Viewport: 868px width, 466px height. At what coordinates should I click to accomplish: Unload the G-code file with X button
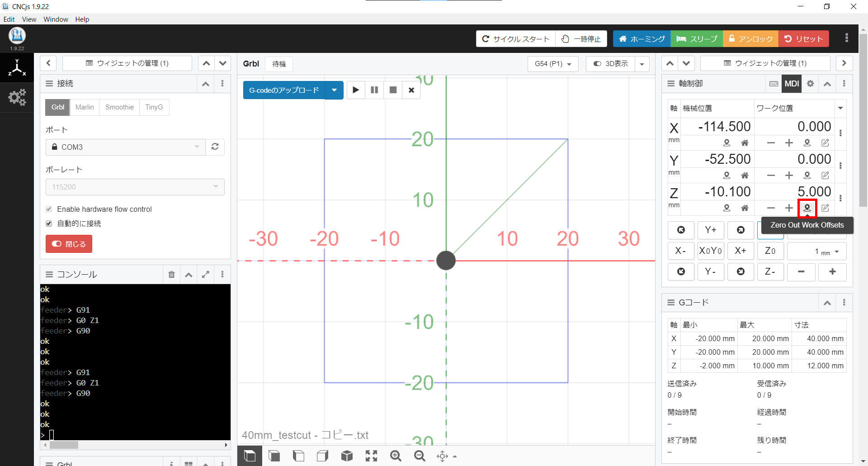pyautogui.click(x=411, y=90)
